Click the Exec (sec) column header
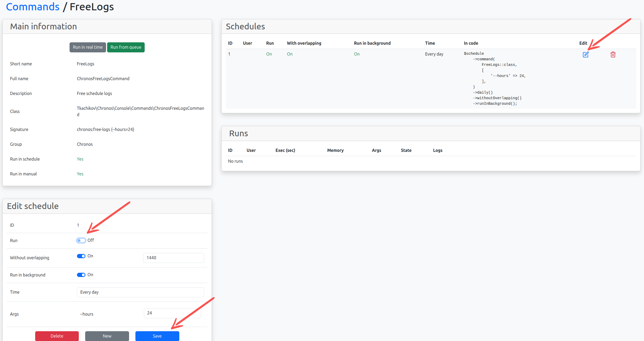Viewport: 644px width, 341px height. (x=285, y=150)
